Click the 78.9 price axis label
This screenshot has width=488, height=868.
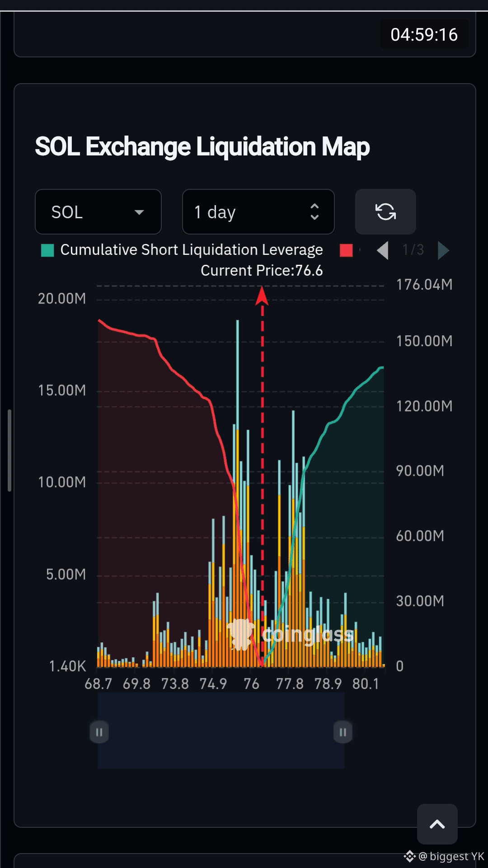coord(328,684)
